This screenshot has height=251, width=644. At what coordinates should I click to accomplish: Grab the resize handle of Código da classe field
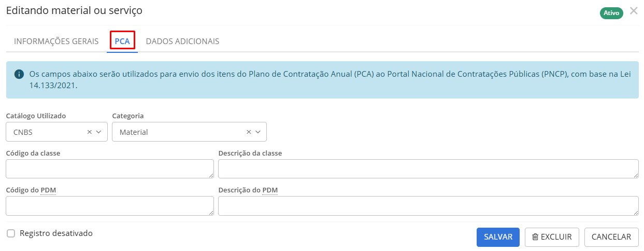tap(211, 175)
